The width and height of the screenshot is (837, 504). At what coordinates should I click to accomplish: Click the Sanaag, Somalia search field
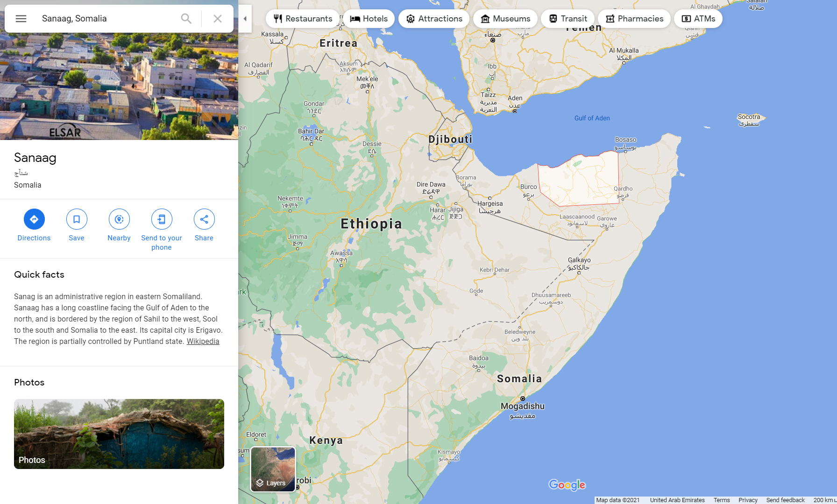pos(107,19)
